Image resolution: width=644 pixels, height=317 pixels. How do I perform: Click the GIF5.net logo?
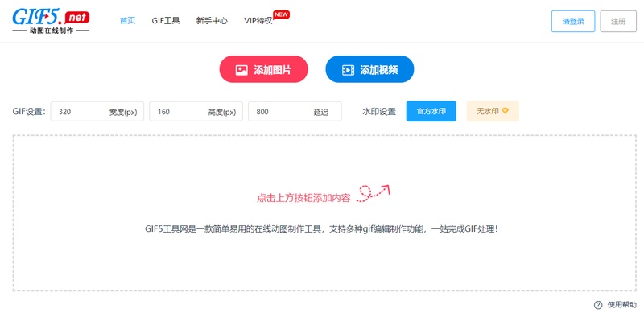pyautogui.click(x=51, y=21)
